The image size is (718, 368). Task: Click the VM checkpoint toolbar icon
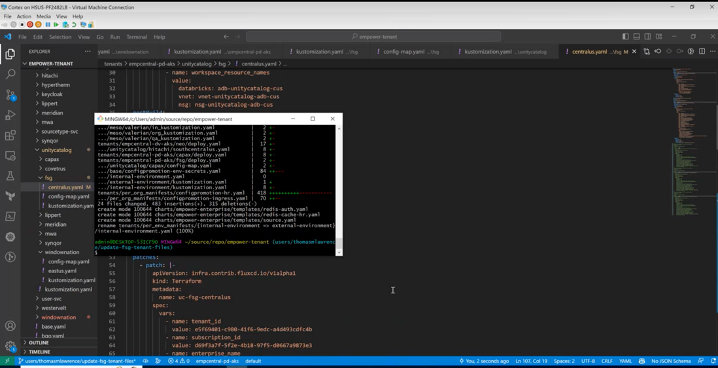click(65, 24)
